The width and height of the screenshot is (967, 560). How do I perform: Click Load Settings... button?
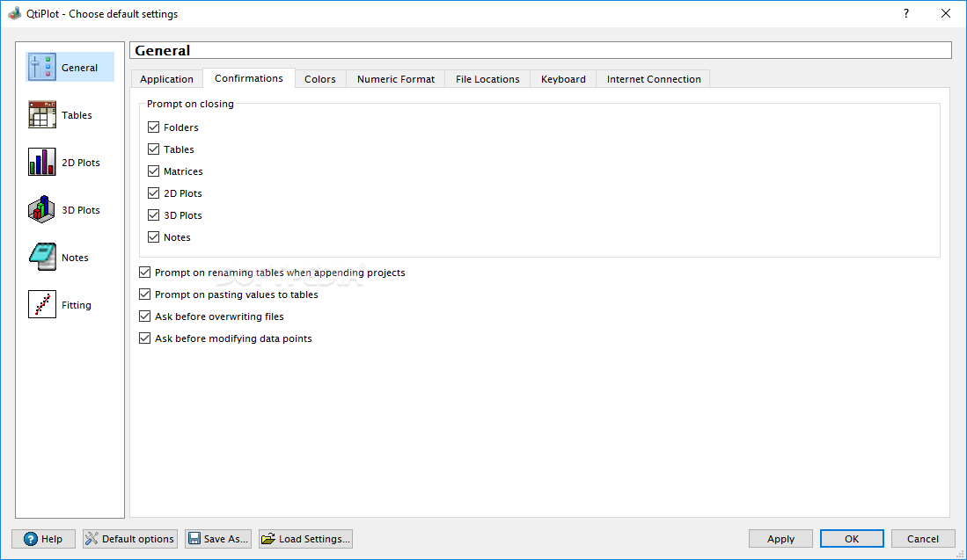tap(306, 538)
